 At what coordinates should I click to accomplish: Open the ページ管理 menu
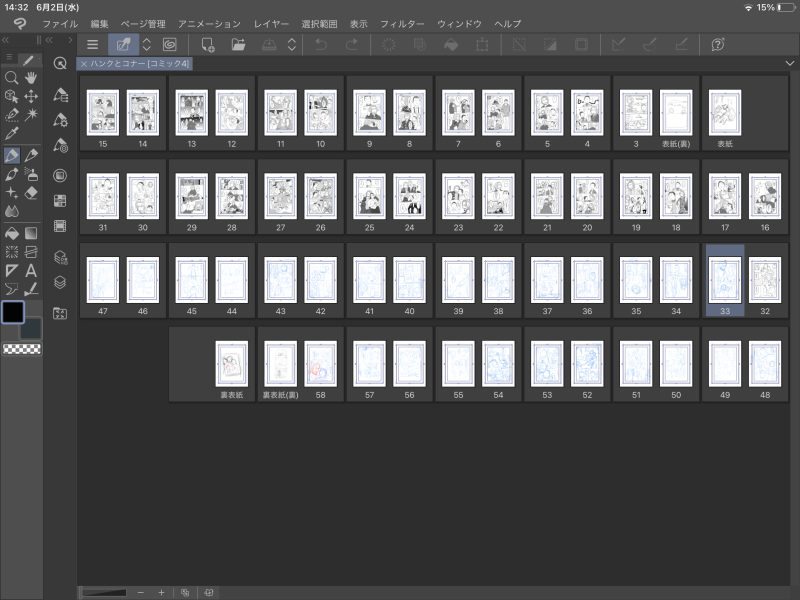click(x=143, y=24)
